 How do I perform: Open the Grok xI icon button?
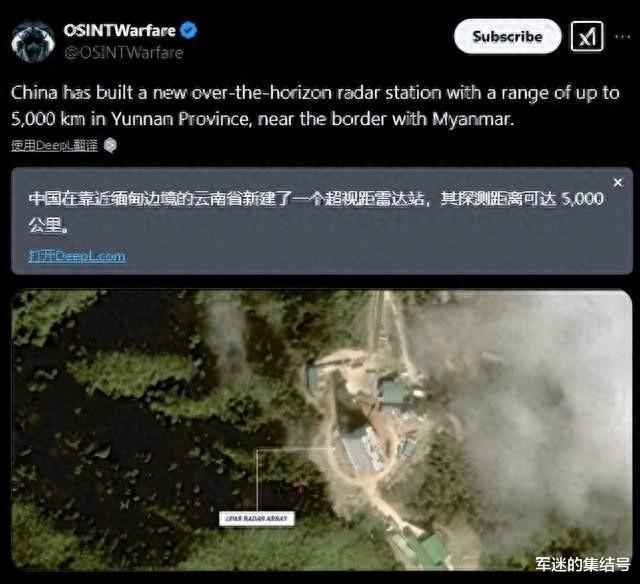click(x=587, y=37)
